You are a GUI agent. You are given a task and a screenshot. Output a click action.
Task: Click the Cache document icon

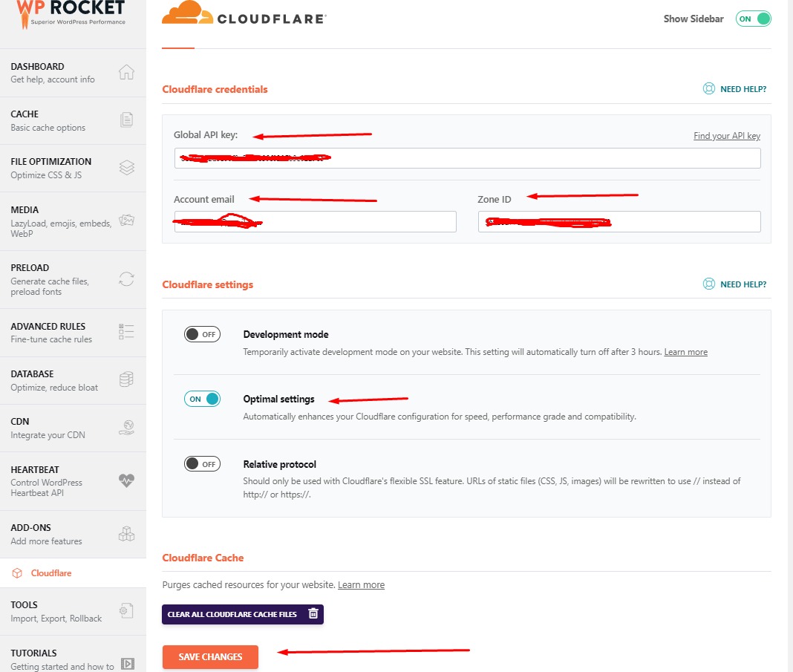126,120
